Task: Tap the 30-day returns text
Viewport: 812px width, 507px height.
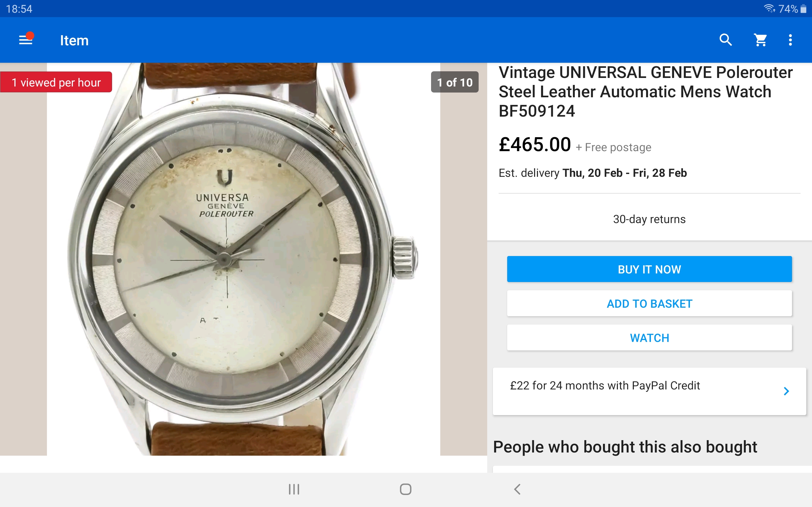Action: pos(649,219)
